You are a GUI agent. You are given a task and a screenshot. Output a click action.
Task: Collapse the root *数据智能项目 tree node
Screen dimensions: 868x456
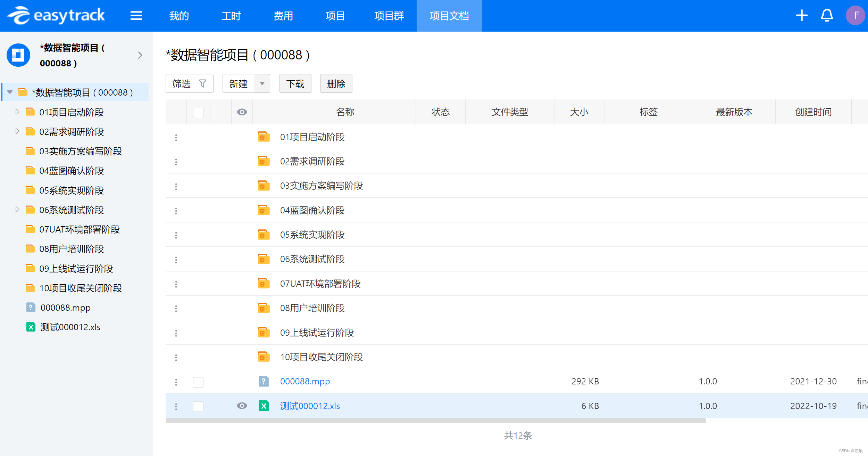point(10,92)
